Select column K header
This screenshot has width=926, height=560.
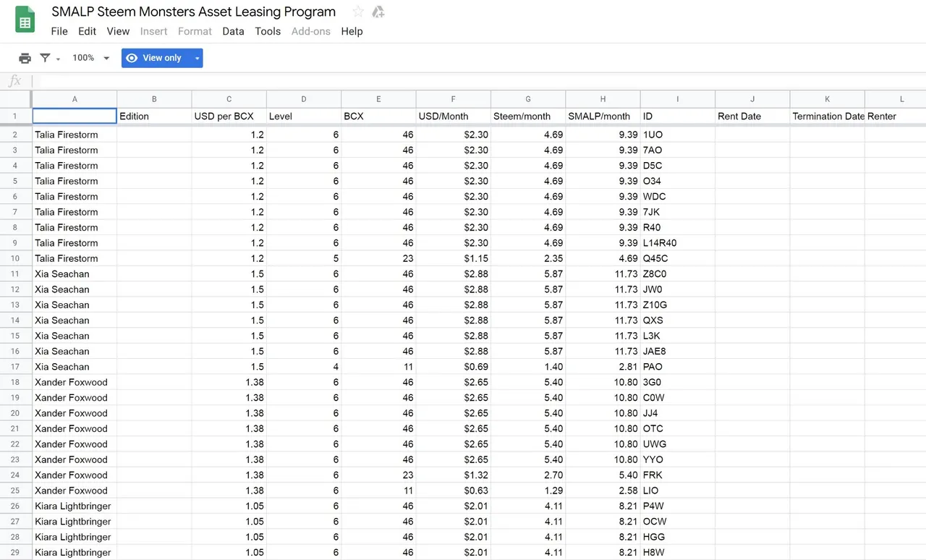point(827,99)
